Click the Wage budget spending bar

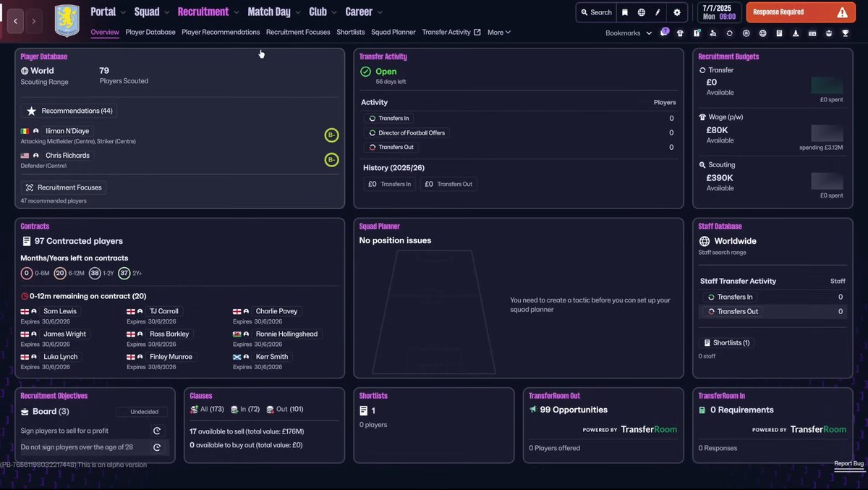click(x=827, y=133)
